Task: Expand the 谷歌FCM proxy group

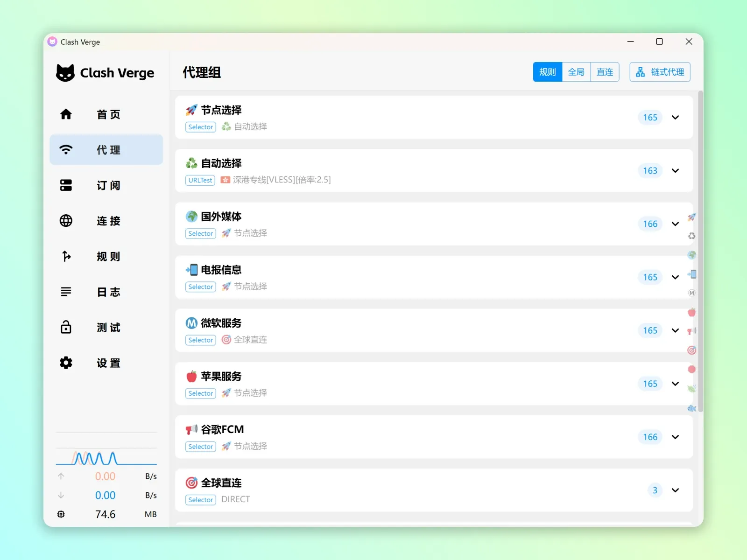Action: [675, 437]
